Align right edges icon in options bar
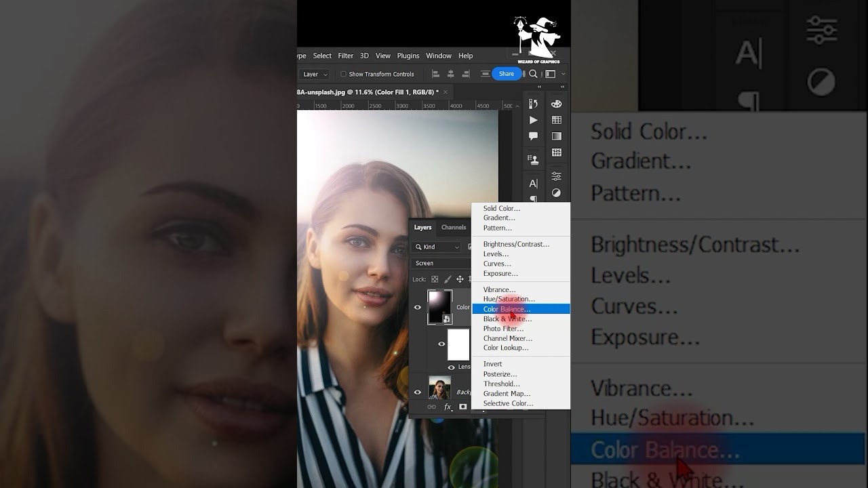868x488 pixels. click(x=466, y=74)
